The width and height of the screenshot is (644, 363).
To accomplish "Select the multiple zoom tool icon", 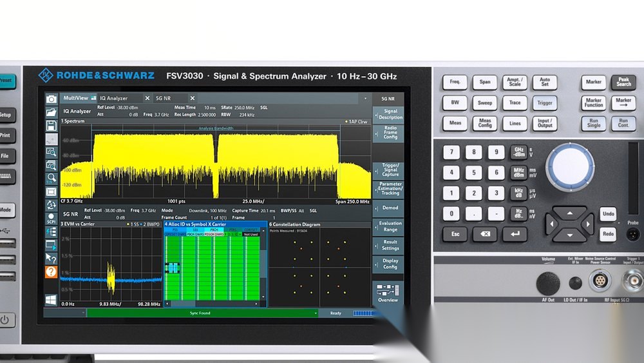I will tap(52, 165).
